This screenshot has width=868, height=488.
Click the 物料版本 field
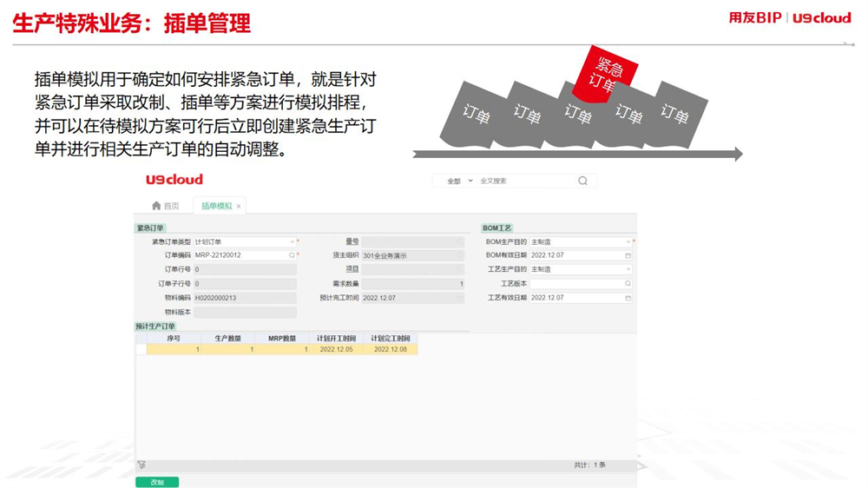(x=245, y=313)
